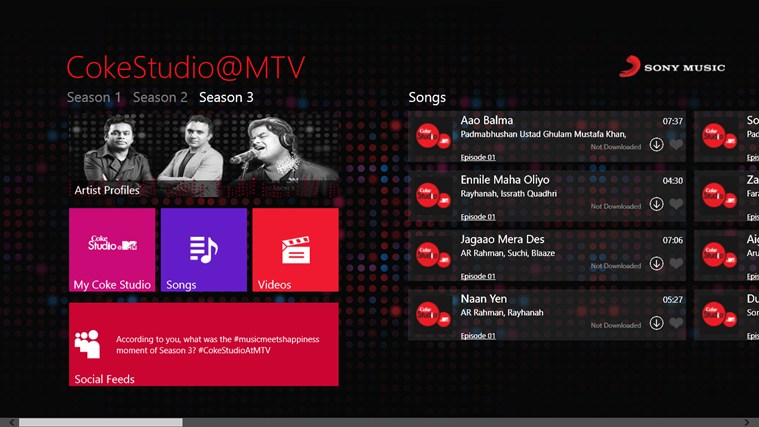Open the My Coke Studio tile

(112, 250)
